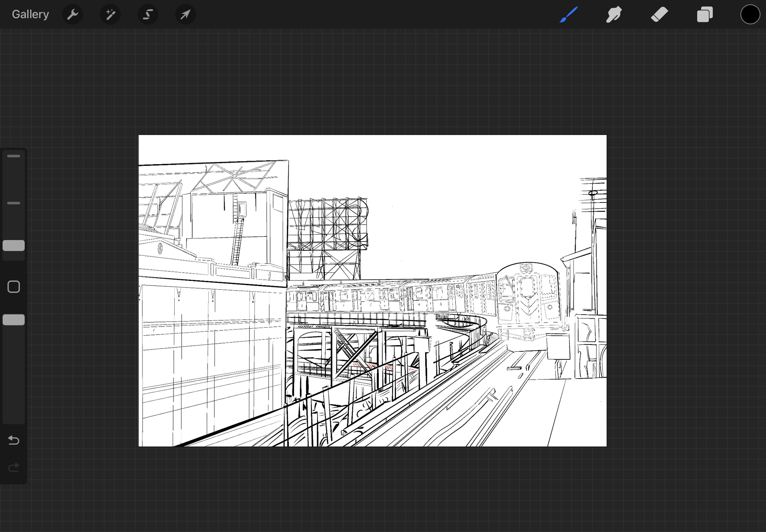The width and height of the screenshot is (766, 532).
Task: Tap the brush opacity slider handle
Action: 14,320
